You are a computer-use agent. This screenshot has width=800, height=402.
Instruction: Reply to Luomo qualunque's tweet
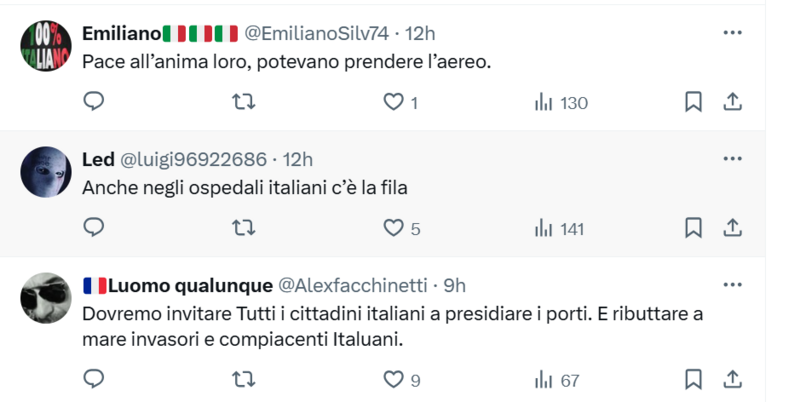click(x=94, y=379)
